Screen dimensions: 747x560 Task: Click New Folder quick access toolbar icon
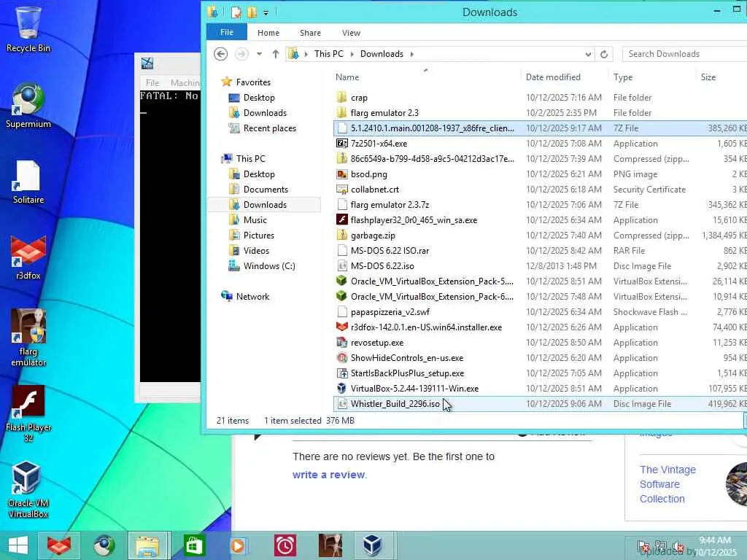pos(252,12)
